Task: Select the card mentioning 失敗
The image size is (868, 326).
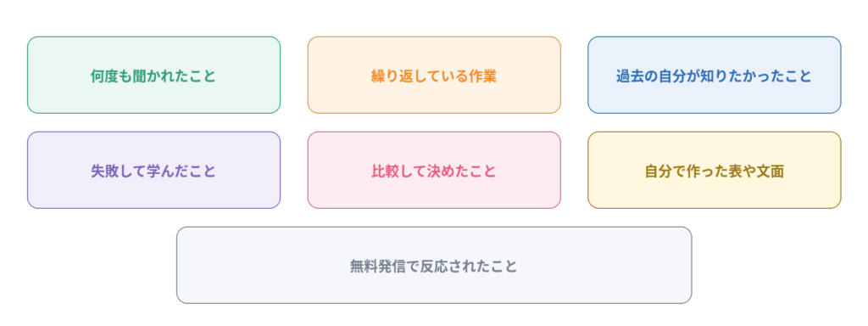Action: point(154,170)
